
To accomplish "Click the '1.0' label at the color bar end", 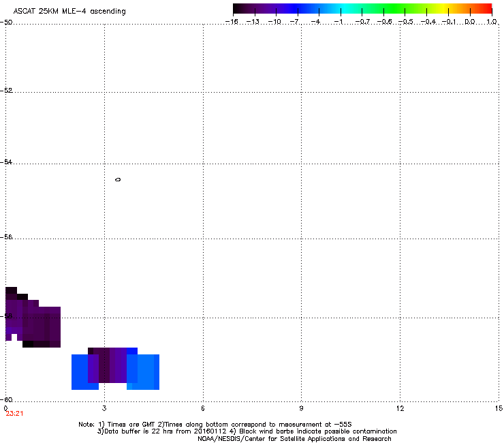I will 492,22.
